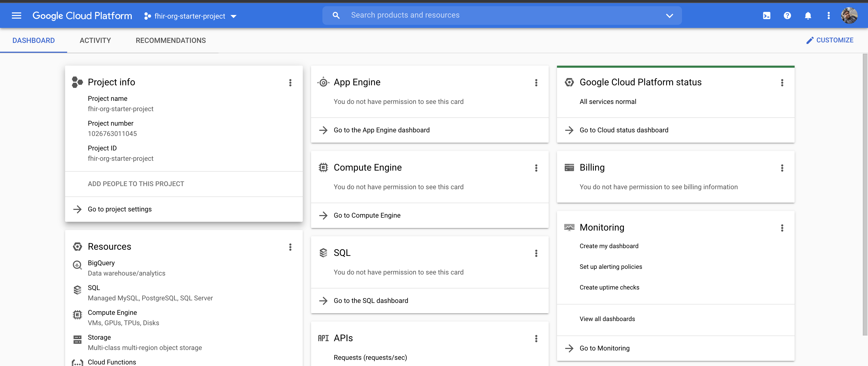The image size is (868, 366).
Task: Switch to the Recommendations tab
Action: [x=171, y=40]
